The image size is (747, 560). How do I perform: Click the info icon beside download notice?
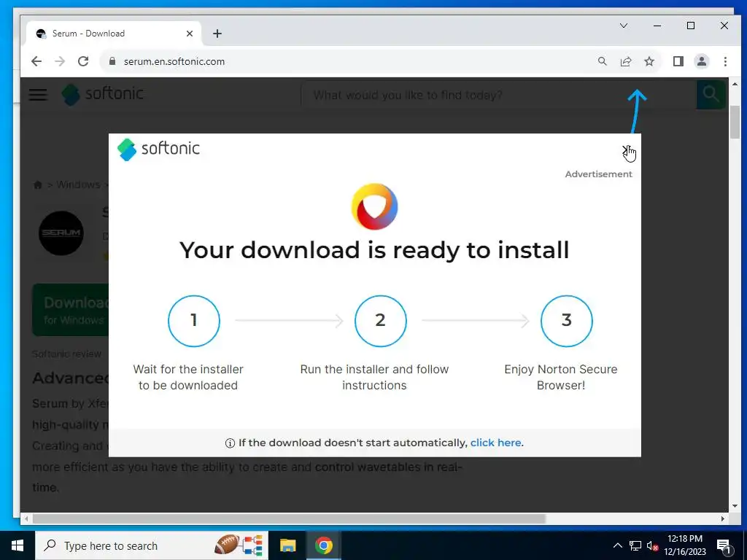[230, 443]
